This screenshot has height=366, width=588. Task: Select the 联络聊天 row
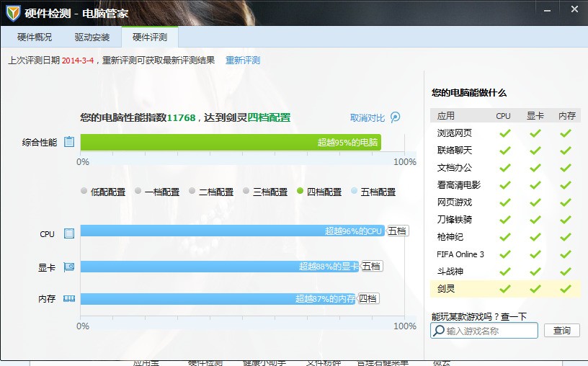point(505,151)
